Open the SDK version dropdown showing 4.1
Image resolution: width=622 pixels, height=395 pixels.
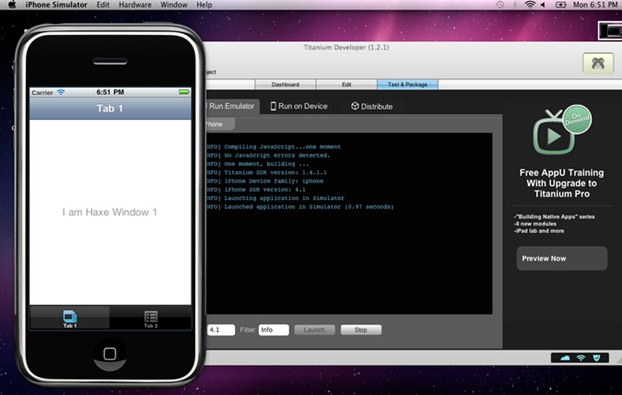pyautogui.click(x=221, y=330)
